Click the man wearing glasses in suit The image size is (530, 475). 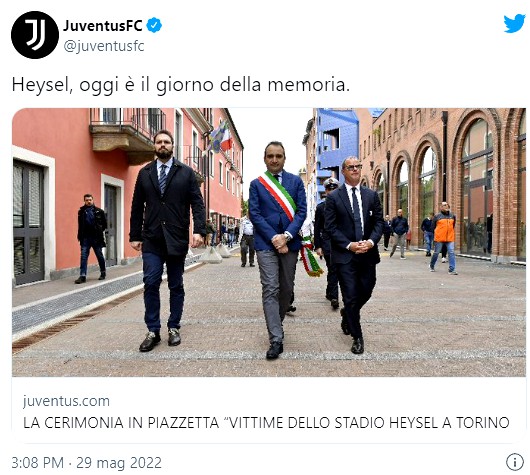354,254
